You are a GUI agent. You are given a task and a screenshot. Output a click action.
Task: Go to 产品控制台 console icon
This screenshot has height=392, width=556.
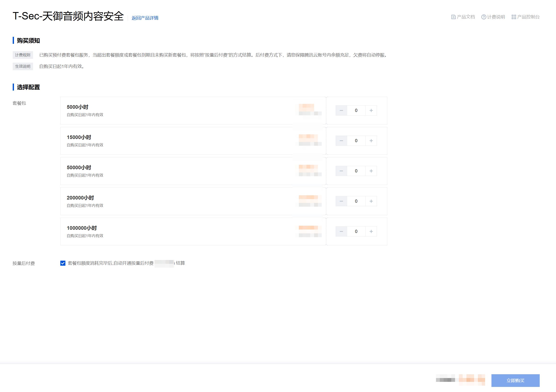tap(514, 17)
